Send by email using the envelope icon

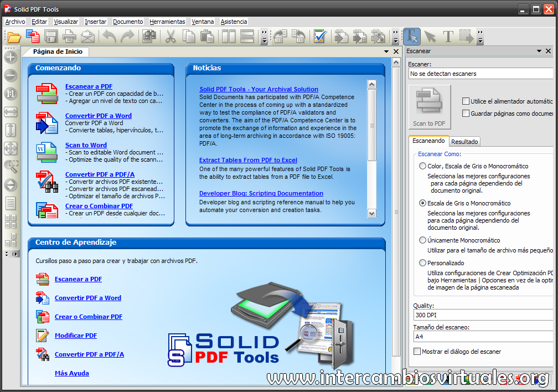pyautogui.click(x=87, y=37)
